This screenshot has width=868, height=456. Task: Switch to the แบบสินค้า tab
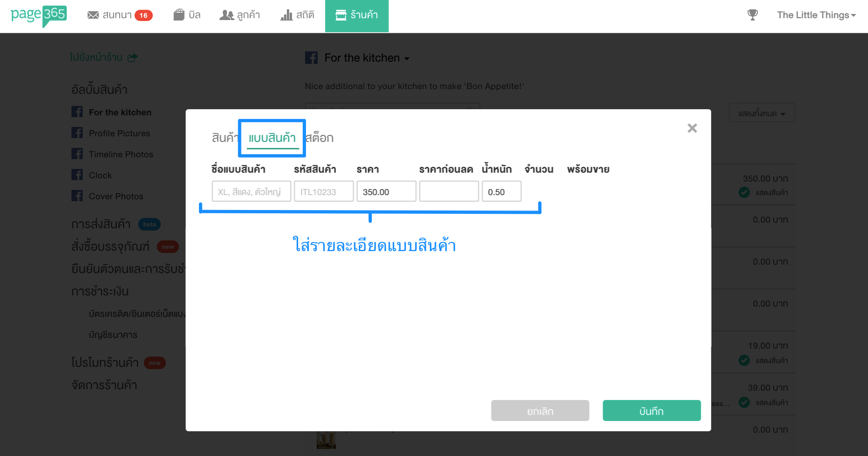(x=272, y=138)
